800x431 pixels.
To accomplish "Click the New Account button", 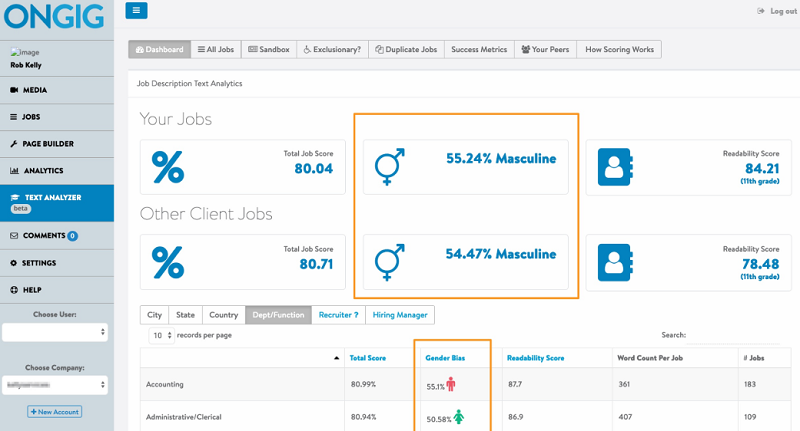I will coord(55,411).
